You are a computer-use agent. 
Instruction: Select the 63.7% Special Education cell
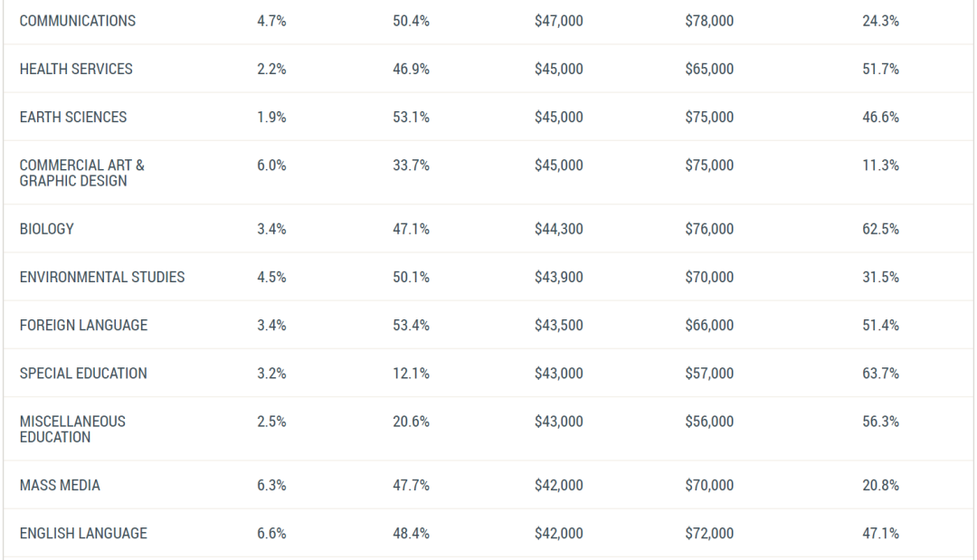pyautogui.click(x=880, y=373)
